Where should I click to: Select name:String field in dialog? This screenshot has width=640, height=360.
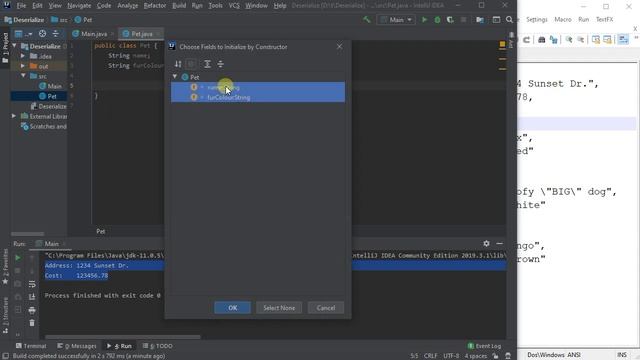click(x=258, y=87)
